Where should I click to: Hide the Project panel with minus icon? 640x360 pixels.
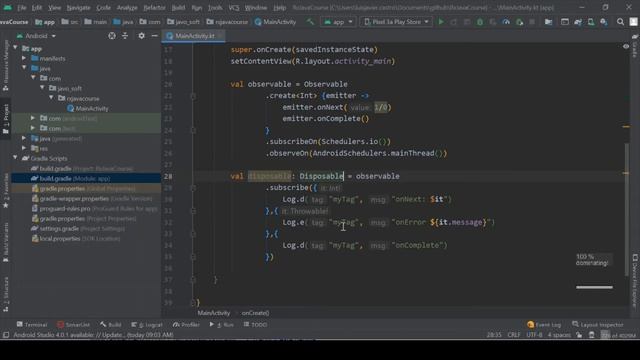pos(154,36)
